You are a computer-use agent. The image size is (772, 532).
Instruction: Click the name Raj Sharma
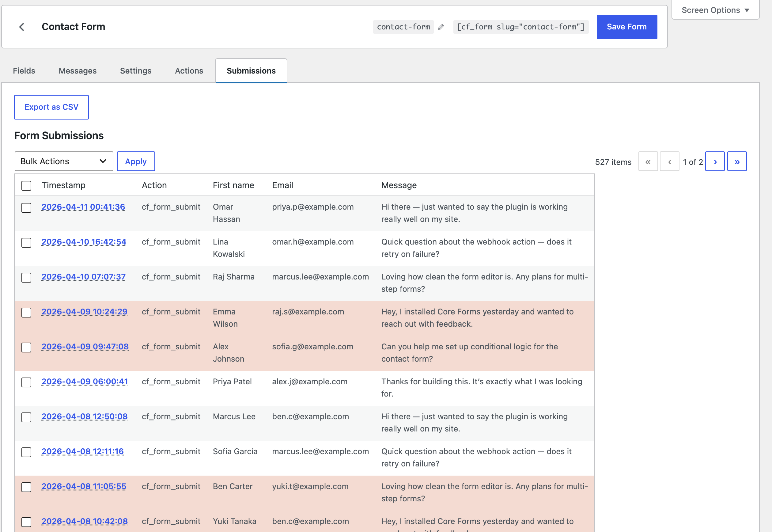pyautogui.click(x=234, y=277)
